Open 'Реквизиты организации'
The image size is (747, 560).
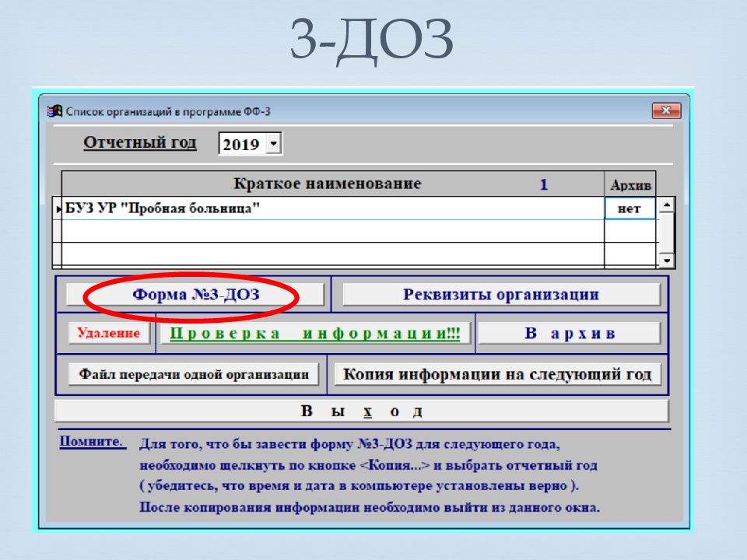click(500, 295)
